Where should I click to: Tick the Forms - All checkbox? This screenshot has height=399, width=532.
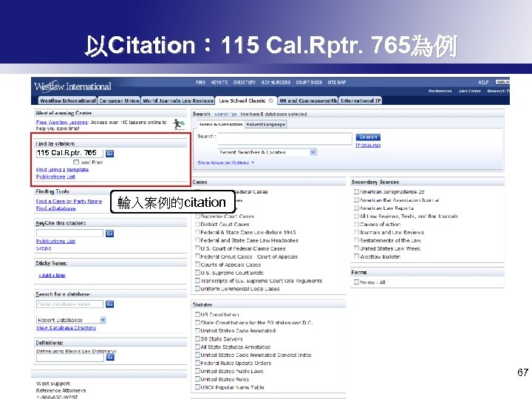click(x=356, y=282)
